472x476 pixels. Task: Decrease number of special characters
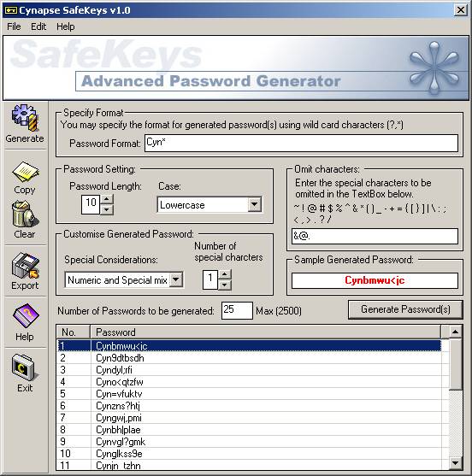(225, 285)
